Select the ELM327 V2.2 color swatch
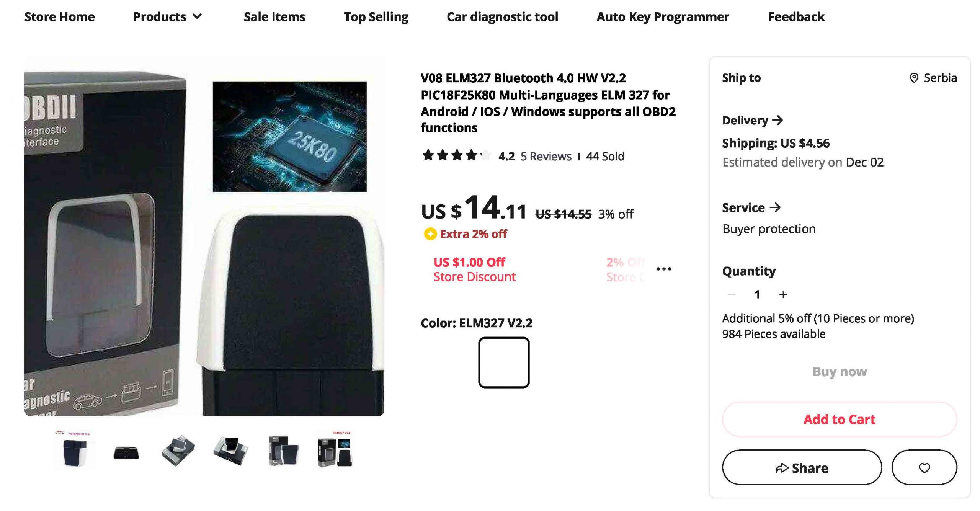Image resolution: width=980 pixels, height=511 pixels. point(503,362)
